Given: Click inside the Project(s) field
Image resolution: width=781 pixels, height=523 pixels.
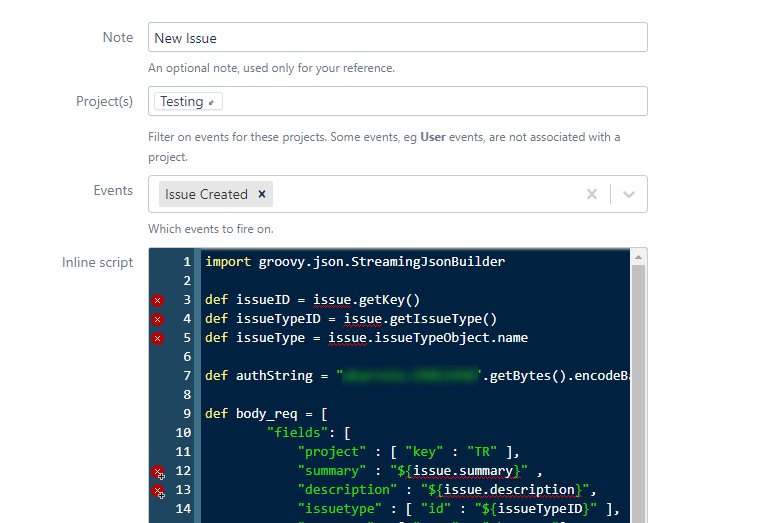Looking at the screenshot, I should tap(397, 101).
